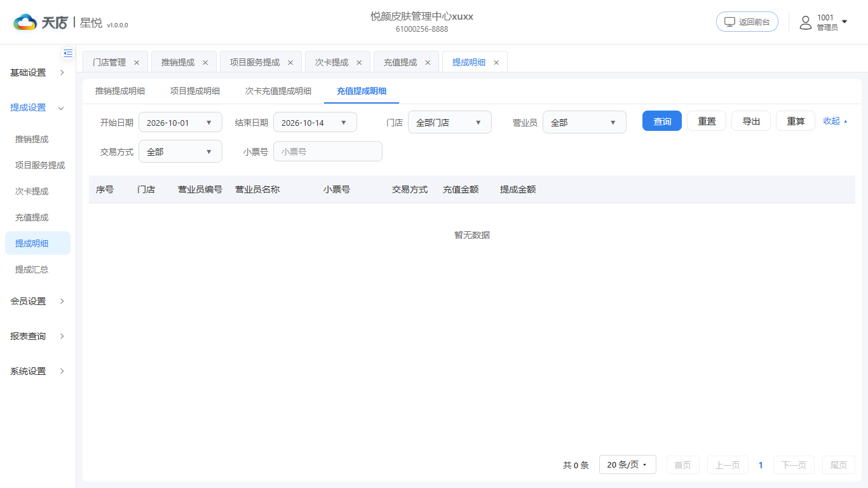Collapse filters with the 收起 link

pos(835,121)
